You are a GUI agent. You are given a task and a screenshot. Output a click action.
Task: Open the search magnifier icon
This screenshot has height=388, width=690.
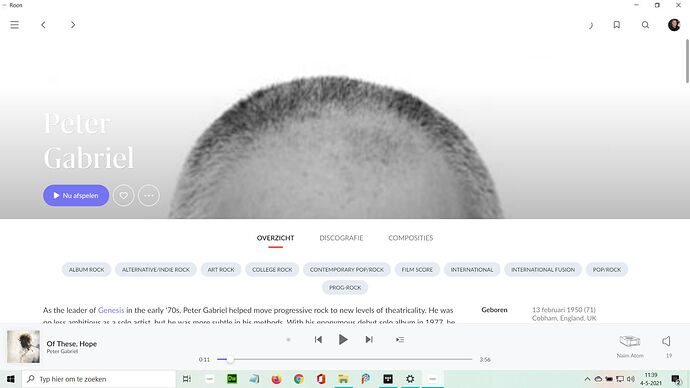pyautogui.click(x=645, y=25)
